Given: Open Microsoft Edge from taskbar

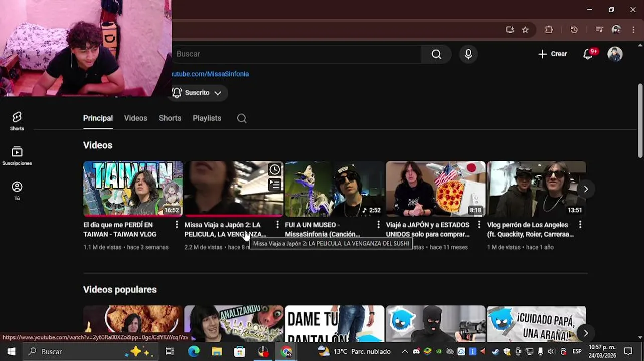Looking at the screenshot, I should (x=194, y=351).
